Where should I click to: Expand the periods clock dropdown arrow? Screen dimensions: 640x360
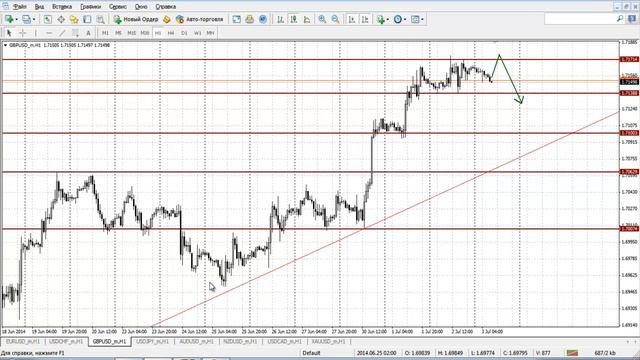coord(405,19)
